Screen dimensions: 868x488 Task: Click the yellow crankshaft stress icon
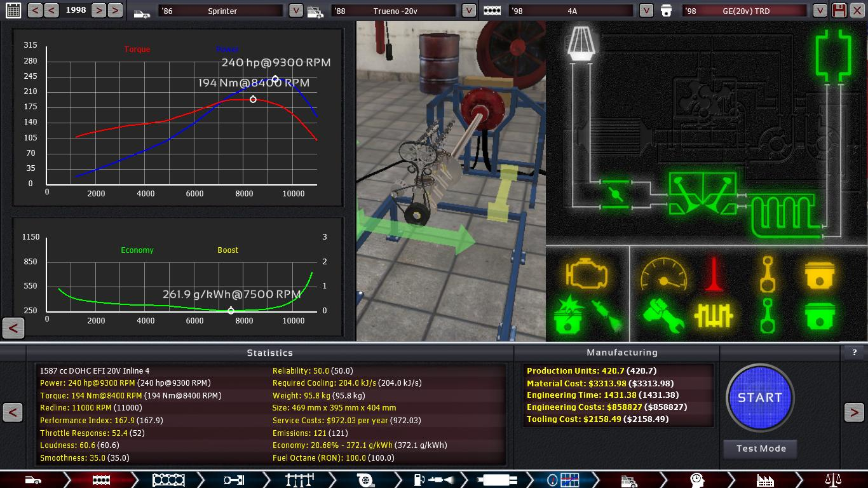tap(713, 315)
